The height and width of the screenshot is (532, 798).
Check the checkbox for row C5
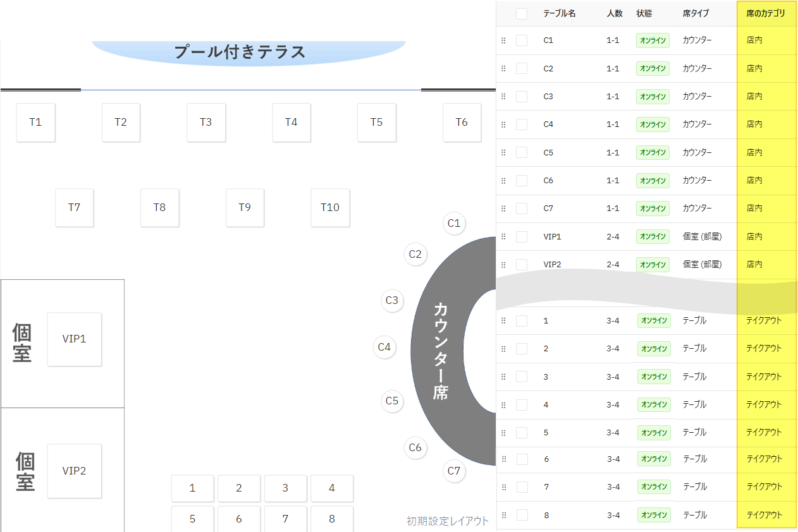pyautogui.click(x=522, y=152)
